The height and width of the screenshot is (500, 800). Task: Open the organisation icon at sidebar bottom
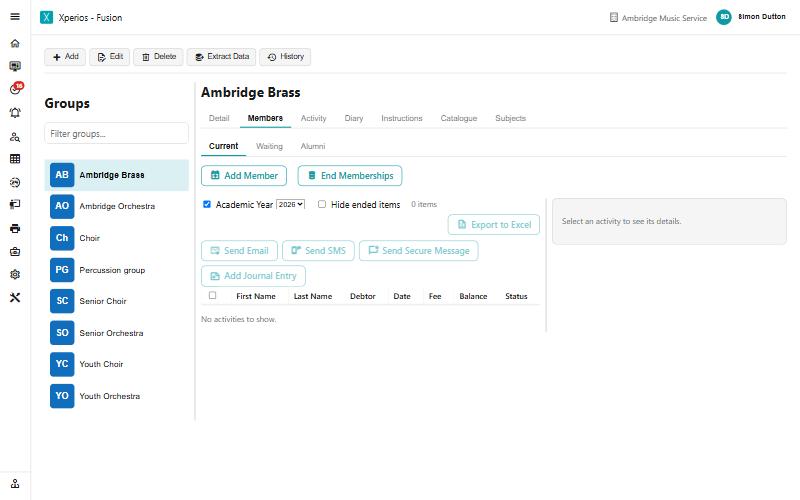coord(15,484)
